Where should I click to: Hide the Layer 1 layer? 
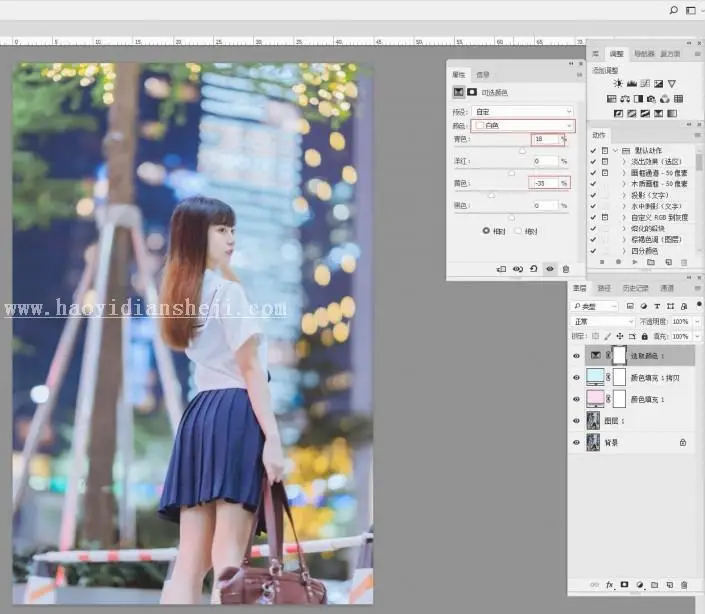click(577, 421)
